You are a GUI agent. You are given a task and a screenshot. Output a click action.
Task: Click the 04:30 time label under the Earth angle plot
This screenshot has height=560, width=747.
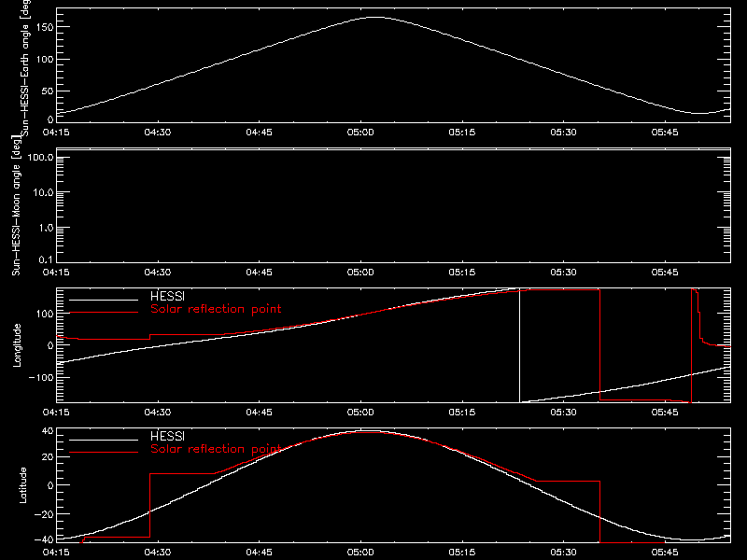(158, 132)
